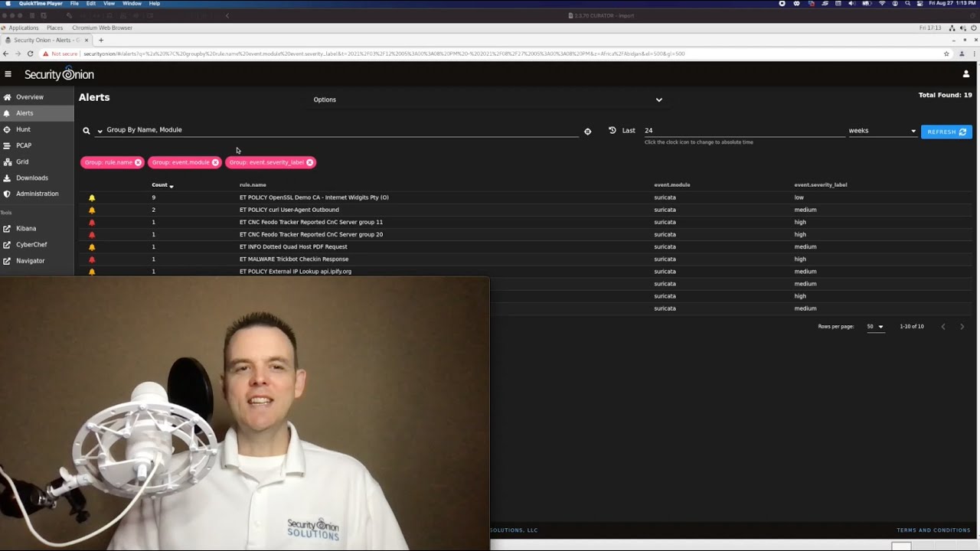The image size is (980, 551).
Task: Open the Applications menu in desktop panel
Action: click(x=24, y=28)
